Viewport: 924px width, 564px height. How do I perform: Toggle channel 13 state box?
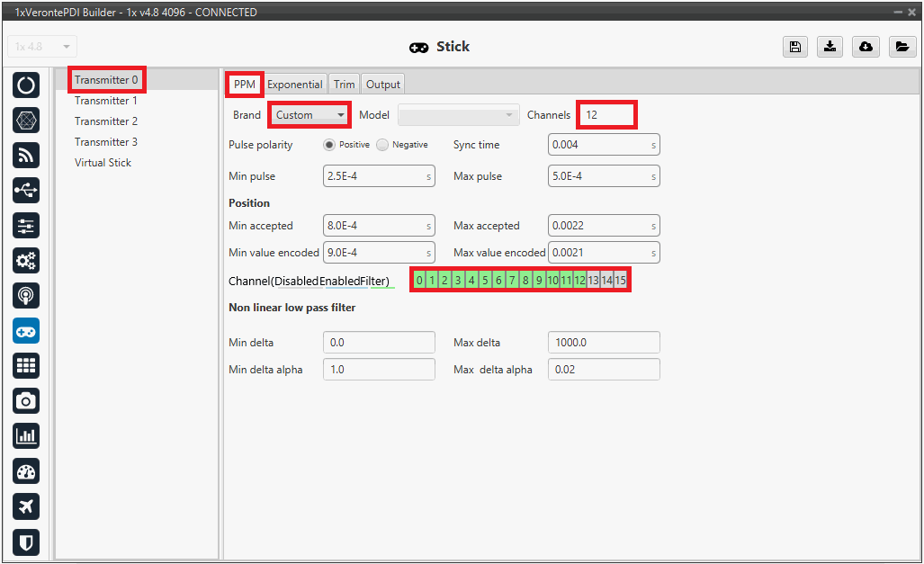(x=593, y=281)
